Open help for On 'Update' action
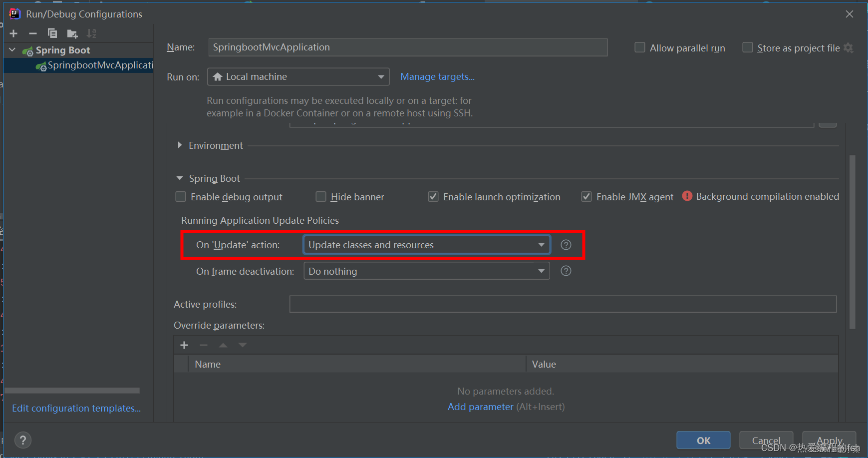 566,245
